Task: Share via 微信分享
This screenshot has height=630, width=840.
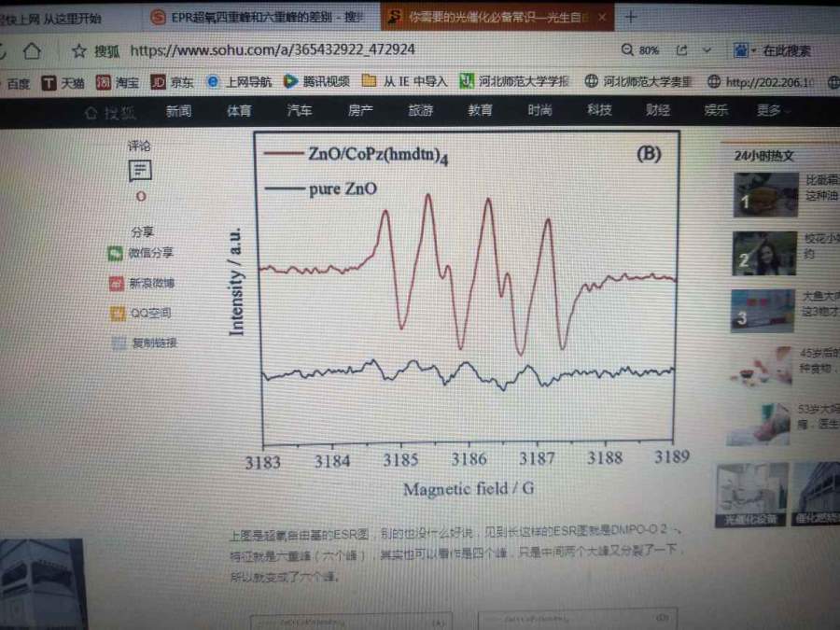Action: pos(140,253)
